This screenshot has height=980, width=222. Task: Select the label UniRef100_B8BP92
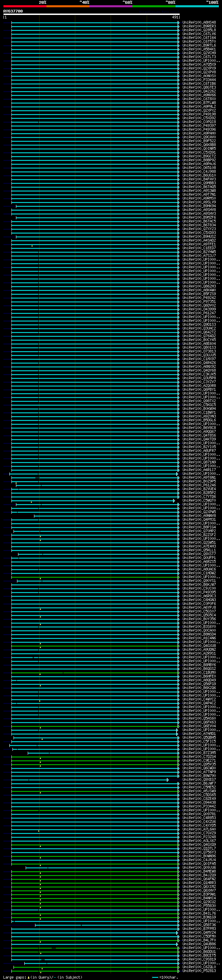[x=199, y=160]
